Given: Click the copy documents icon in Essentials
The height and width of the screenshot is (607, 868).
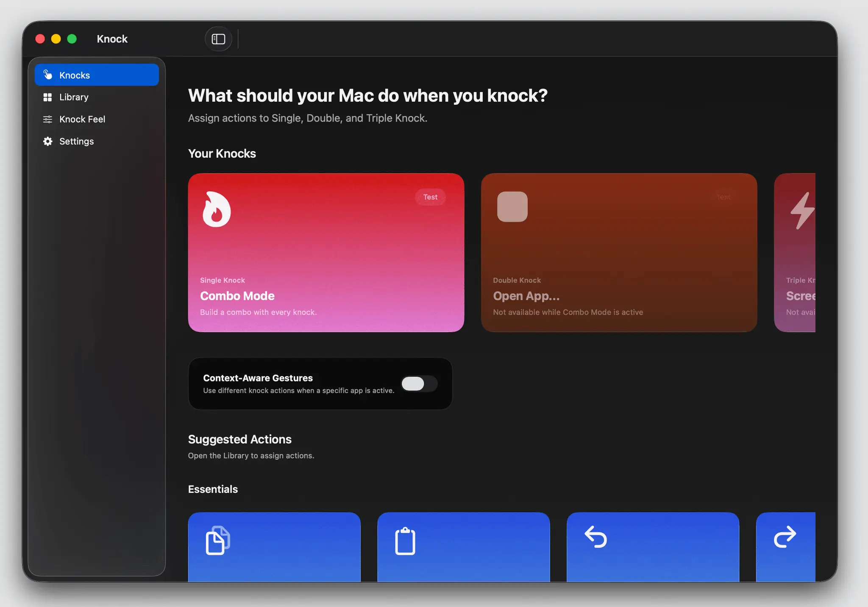Looking at the screenshot, I should pos(218,540).
